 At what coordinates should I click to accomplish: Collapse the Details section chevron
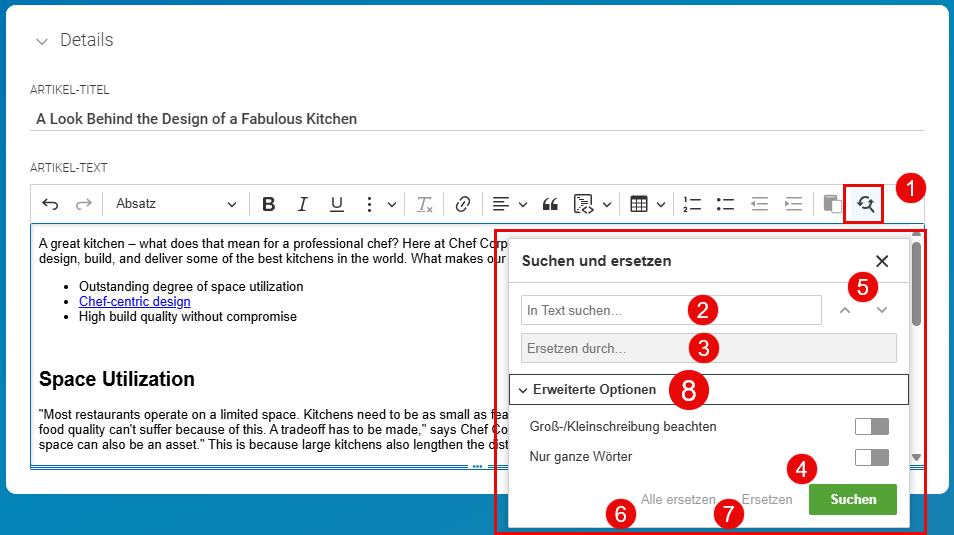42,41
